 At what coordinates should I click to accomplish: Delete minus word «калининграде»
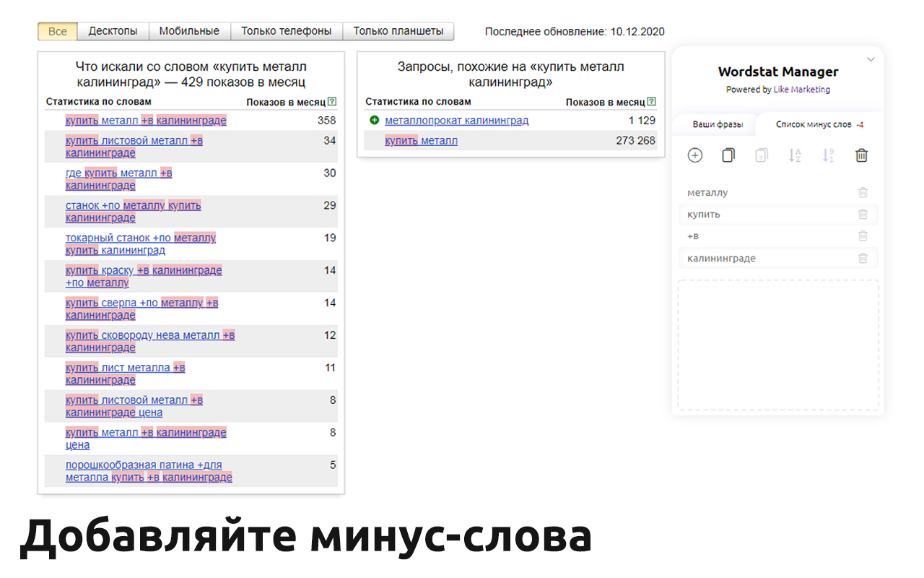[863, 258]
